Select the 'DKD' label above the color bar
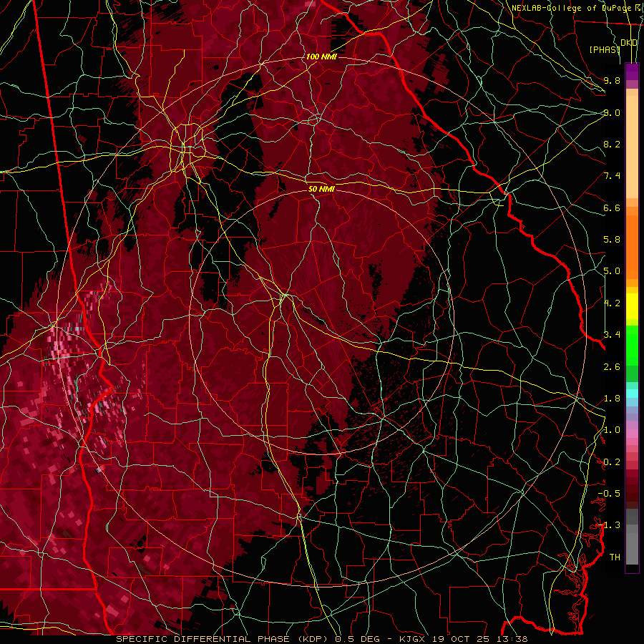 point(629,43)
